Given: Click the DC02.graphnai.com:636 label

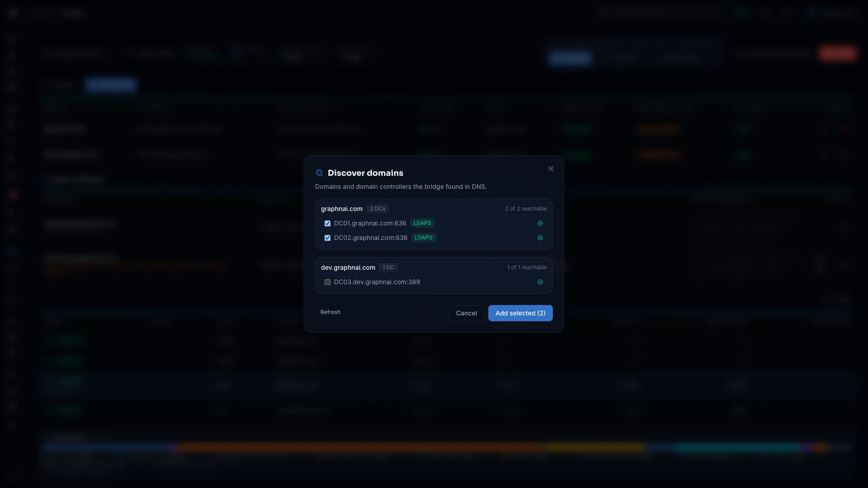Looking at the screenshot, I should click(x=371, y=238).
